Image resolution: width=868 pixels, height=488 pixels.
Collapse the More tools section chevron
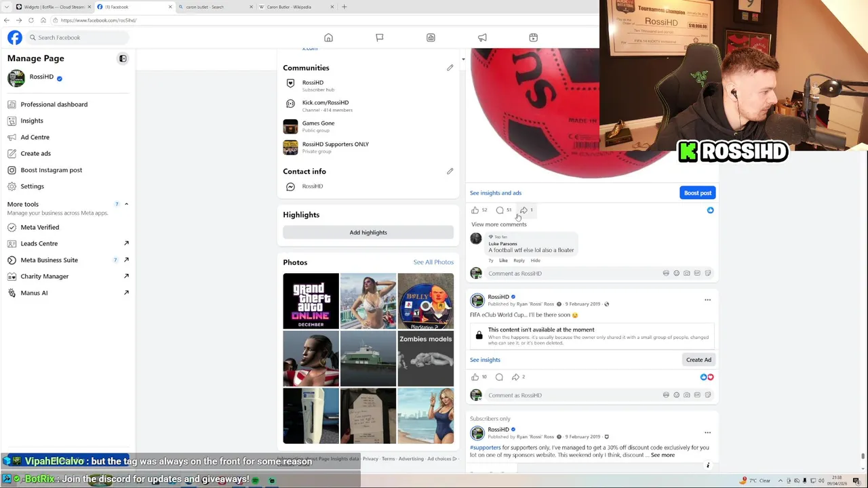pos(126,204)
